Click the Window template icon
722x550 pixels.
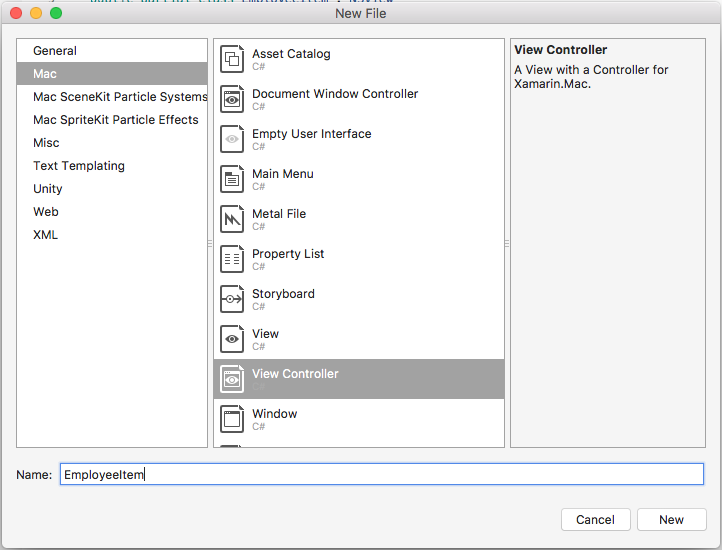[232, 419]
